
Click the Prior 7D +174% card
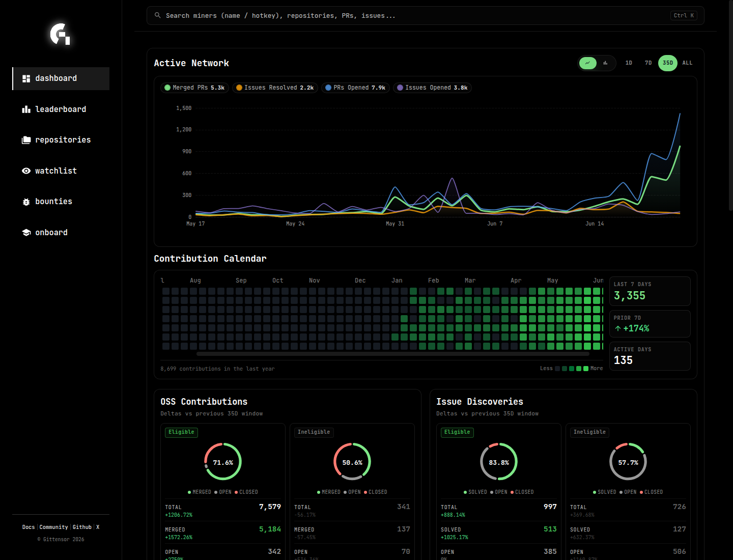pyautogui.click(x=650, y=324)
